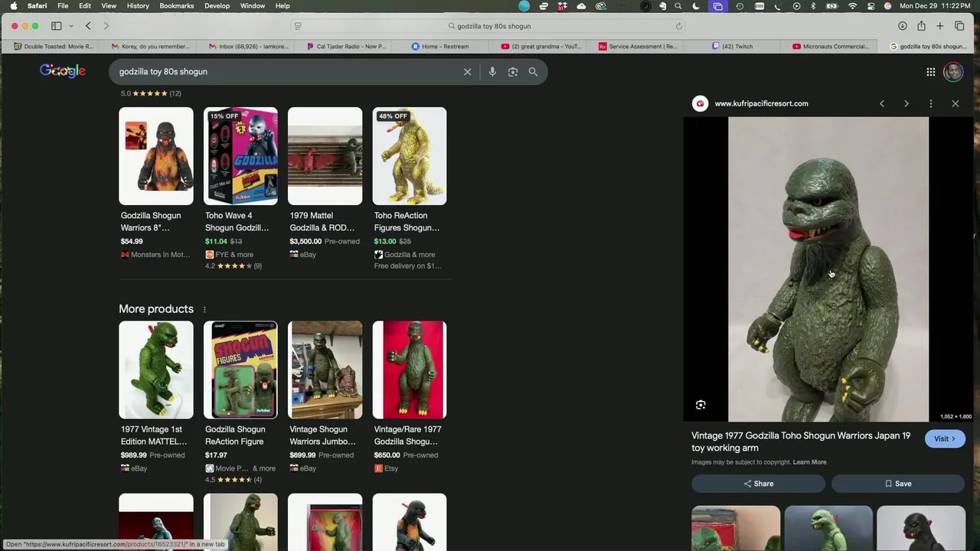Open Google Lens image search icon

tap(513, 72)
